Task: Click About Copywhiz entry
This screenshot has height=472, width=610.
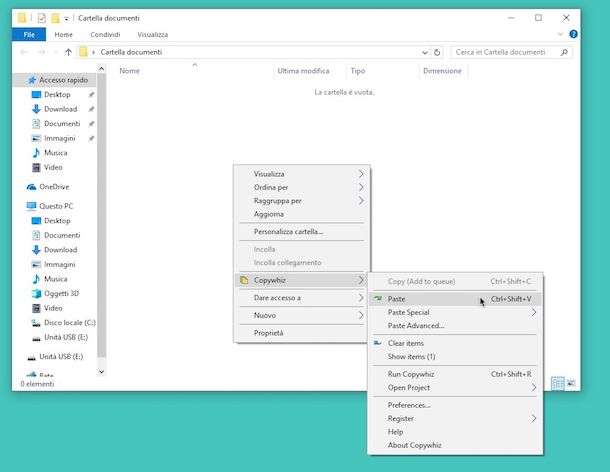Action: (455, 445)
